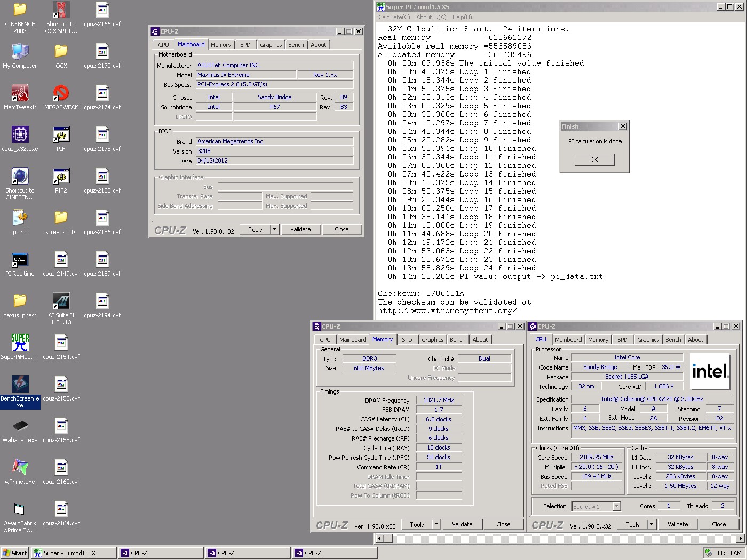Click the Model Maximus IV Extreme field
The image size is (747, 560).
pyautogui.click(x=246, y=75)
